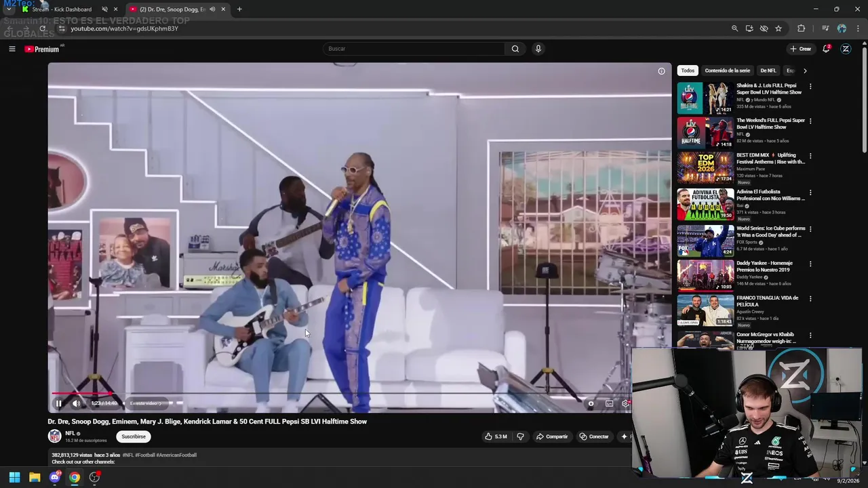Open Chrome extensions puzzle icon

pyautogui.click(x=801, y=28)
